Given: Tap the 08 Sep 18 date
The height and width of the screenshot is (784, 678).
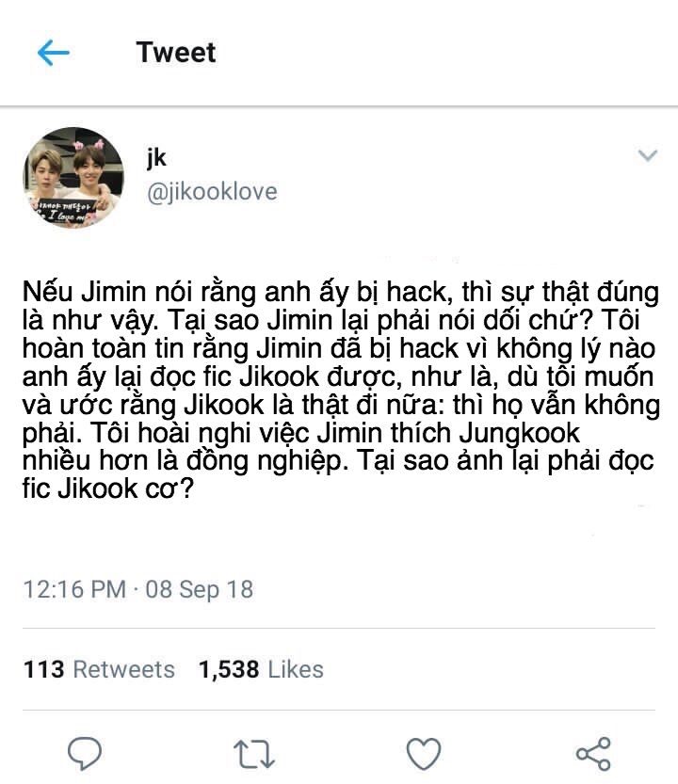Looking at the screenshot, I should (199, 589).
